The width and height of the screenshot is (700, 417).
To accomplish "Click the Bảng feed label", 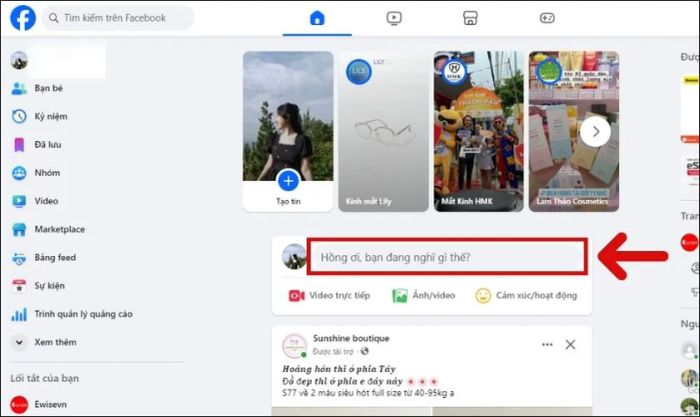I will click(55, 258).
